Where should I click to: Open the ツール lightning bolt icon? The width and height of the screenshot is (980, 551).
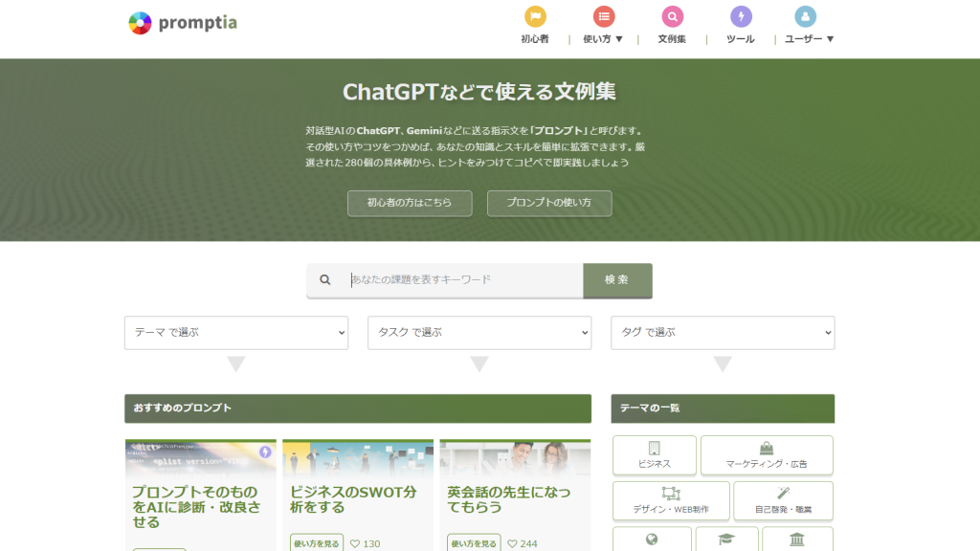click(x=741, y=16)
